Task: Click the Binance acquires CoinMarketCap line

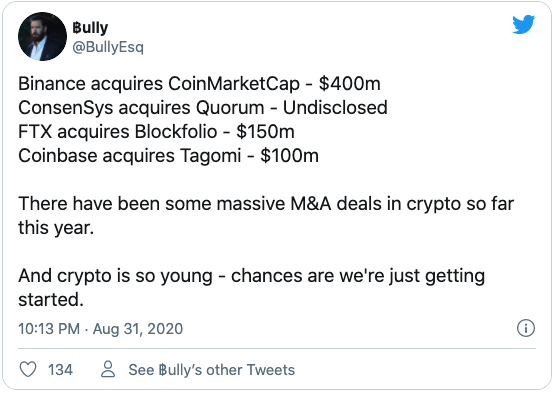Action: pyautogui.click(x=199, y=84)
